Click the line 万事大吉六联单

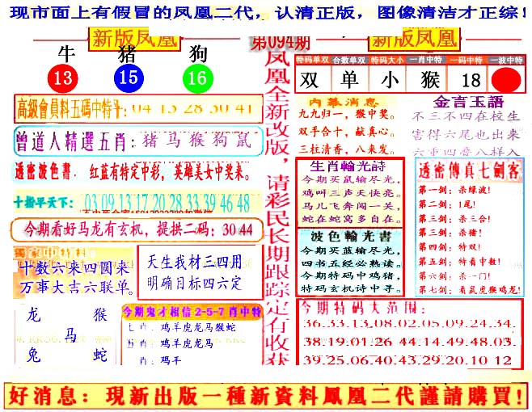pos(77,287)
